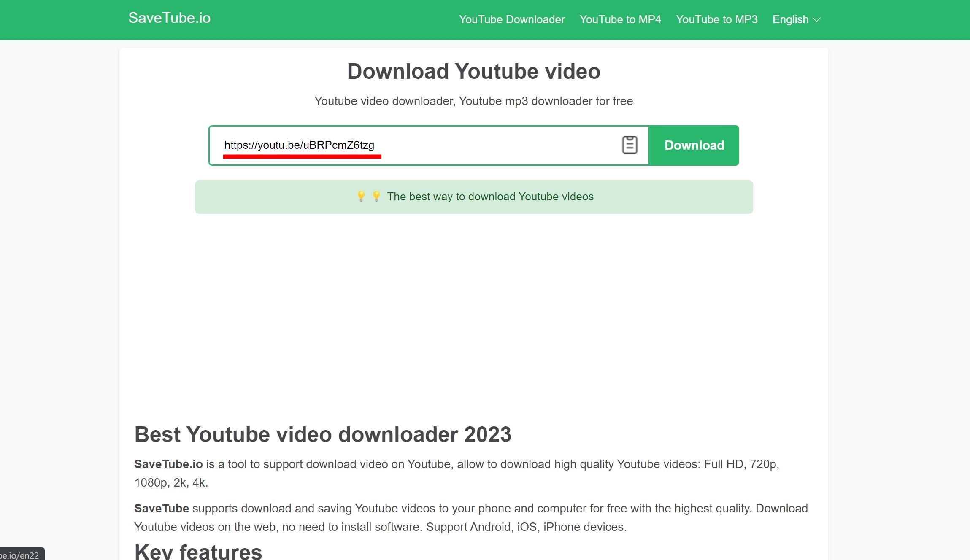
Task: Open the YouTube to MP3 section
Action: 716,19
